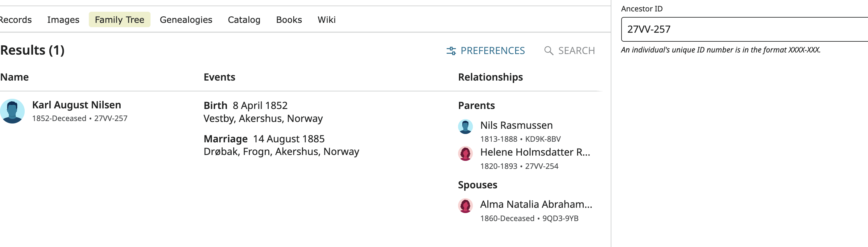Open the Wiki tab
Viewport: 868px width, 247px height.
(x=327, y=19)
